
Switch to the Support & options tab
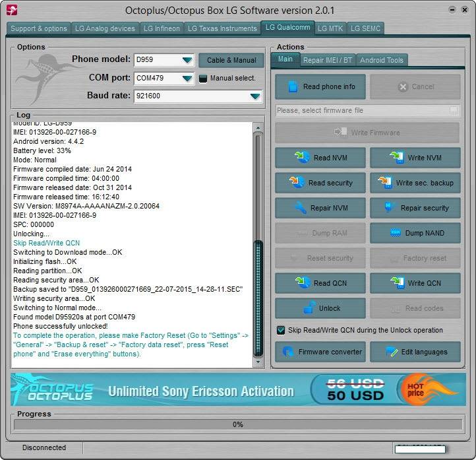tap(38, 28)
